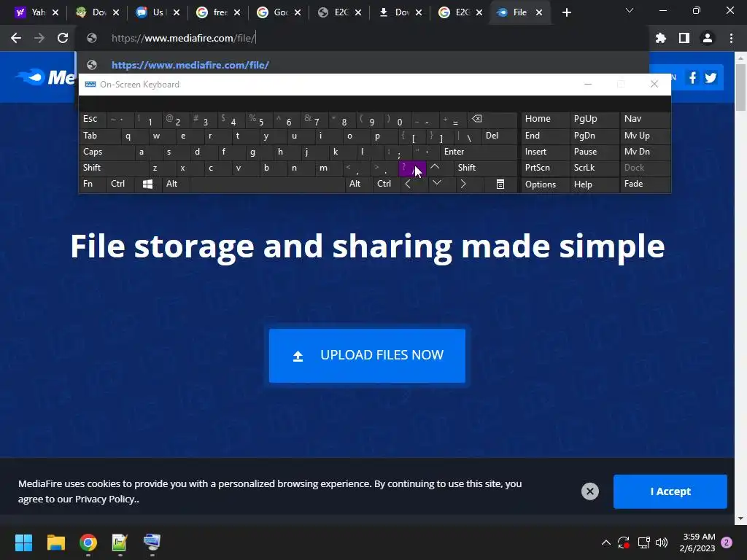Image resolution: width=747 pixels, height=560 pixels.
Task: Click the Options key on keyboard
Action: (545, 184)
